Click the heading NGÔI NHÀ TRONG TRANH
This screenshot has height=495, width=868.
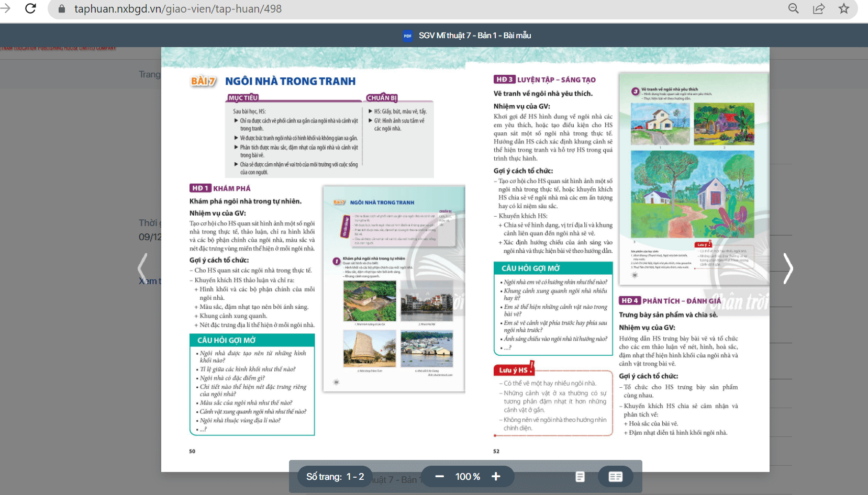pos(291,81)
